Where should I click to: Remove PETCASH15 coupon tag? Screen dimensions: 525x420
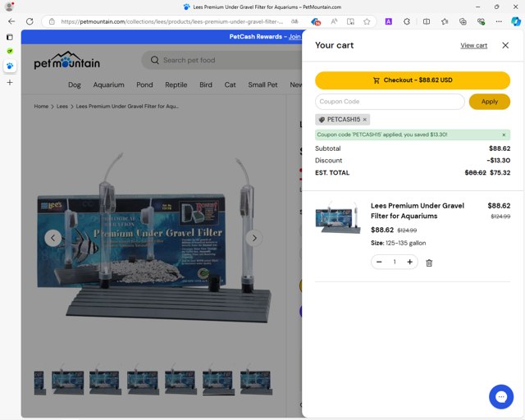364,120
